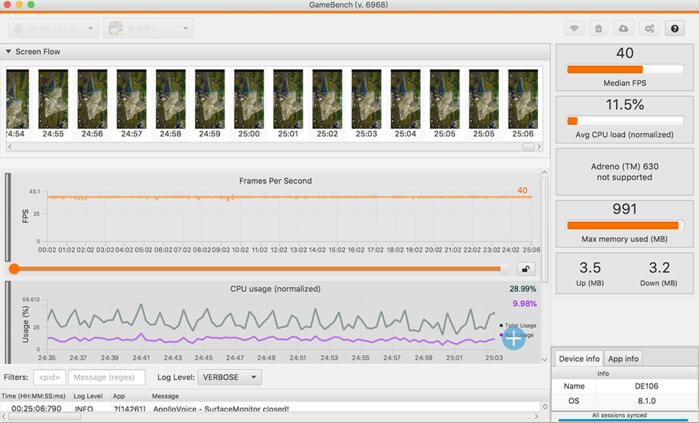Image resolution: width=699 pixels, height=423 pixels.
Task: Click the blue plus floating button
Action: coord(513,338)
